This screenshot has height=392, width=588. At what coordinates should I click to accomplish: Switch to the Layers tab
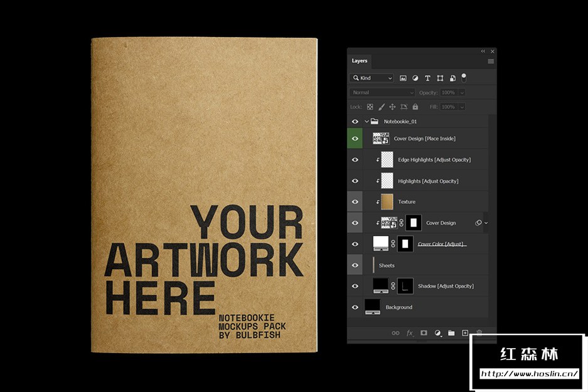359,61
